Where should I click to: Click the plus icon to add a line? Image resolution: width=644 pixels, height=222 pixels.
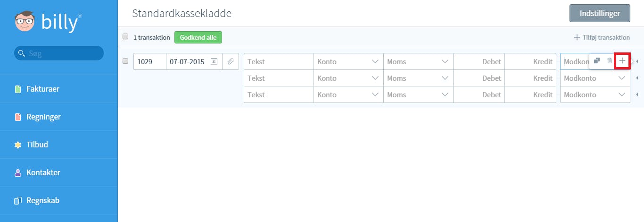click(x=622, y=61)
